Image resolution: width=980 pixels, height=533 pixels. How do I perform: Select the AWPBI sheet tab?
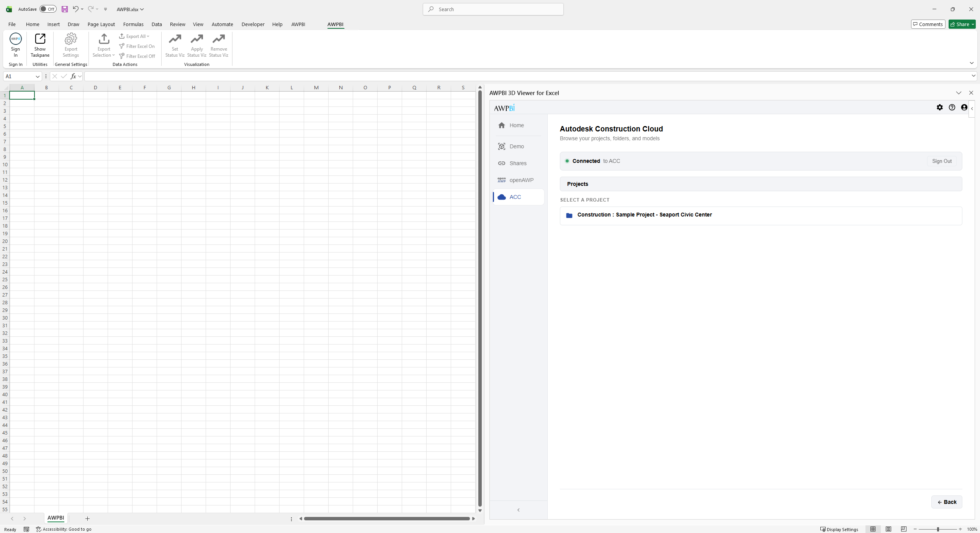[56, 518]
